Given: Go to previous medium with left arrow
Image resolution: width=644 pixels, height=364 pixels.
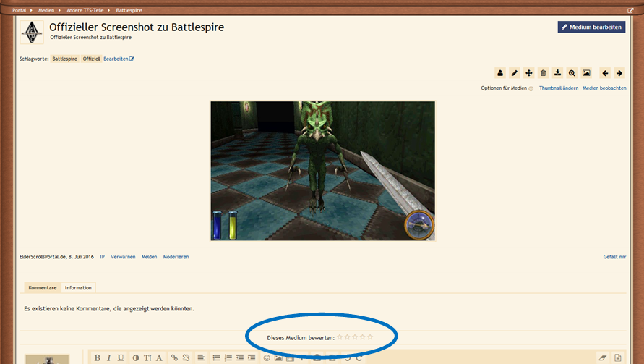Looking at the screenshot, I should (605, 73).
